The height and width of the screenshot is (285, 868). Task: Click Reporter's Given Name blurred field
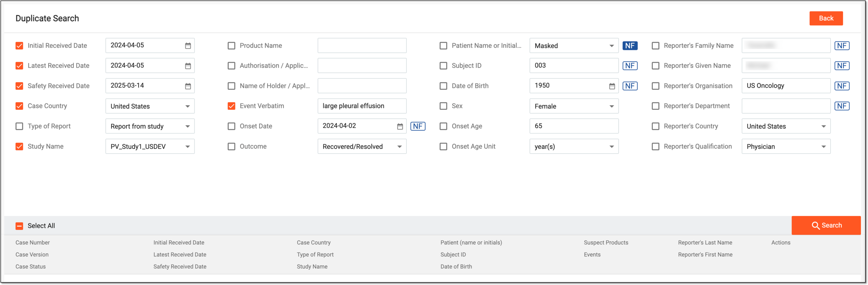[786, 66]
